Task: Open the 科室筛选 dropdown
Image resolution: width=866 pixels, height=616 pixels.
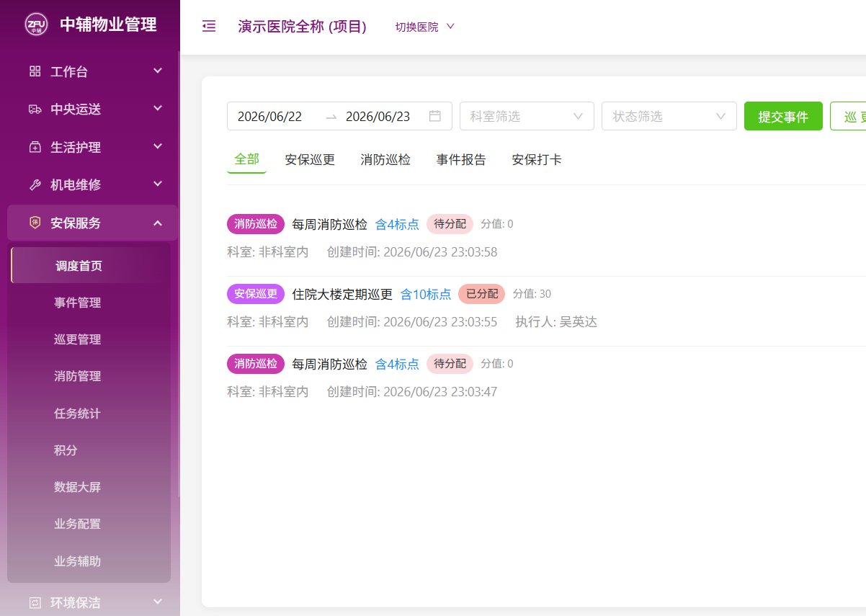Action: pyautogui.click(x=527, y=116)
